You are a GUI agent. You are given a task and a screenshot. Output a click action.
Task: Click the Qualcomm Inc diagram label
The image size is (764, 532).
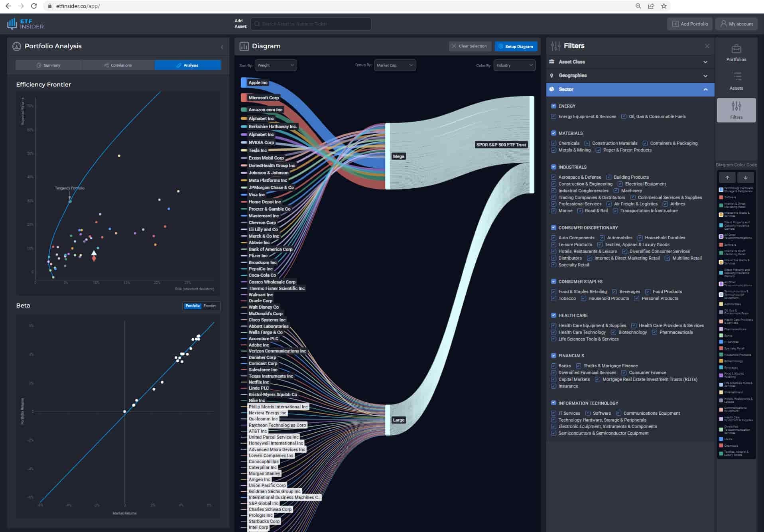pyautogui.click(x=263, y=419)
